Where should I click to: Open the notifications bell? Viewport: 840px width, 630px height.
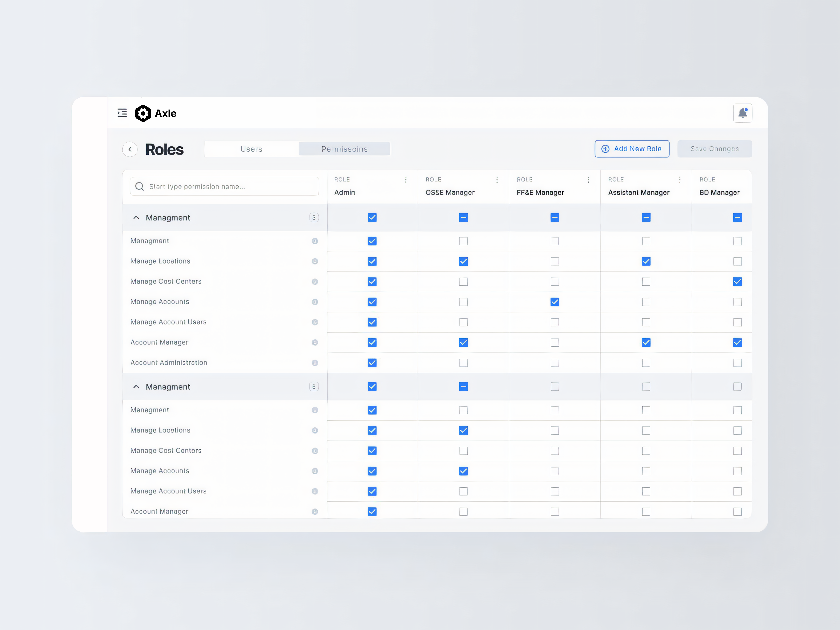click(x=743, y=113)
